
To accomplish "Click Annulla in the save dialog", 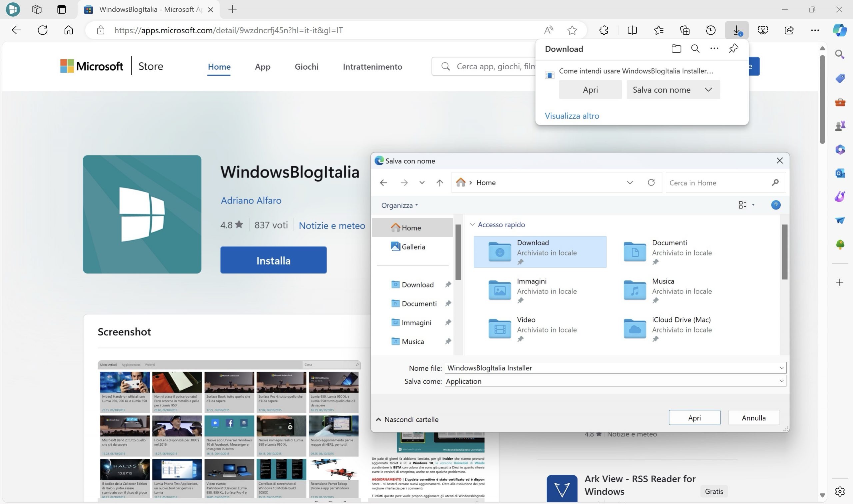I will click(x=754, y=418).
